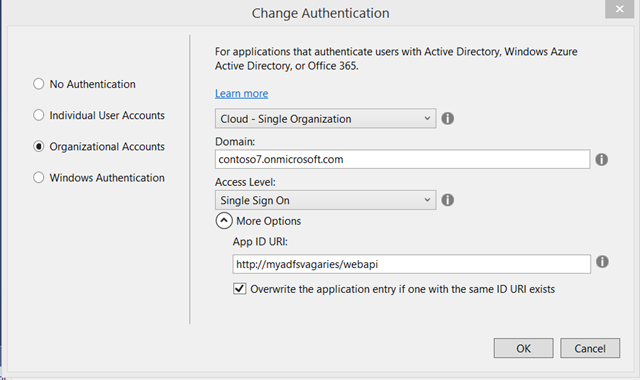Click the Learn more link
This screenshot has height=380, width=640.
point(242,93)
